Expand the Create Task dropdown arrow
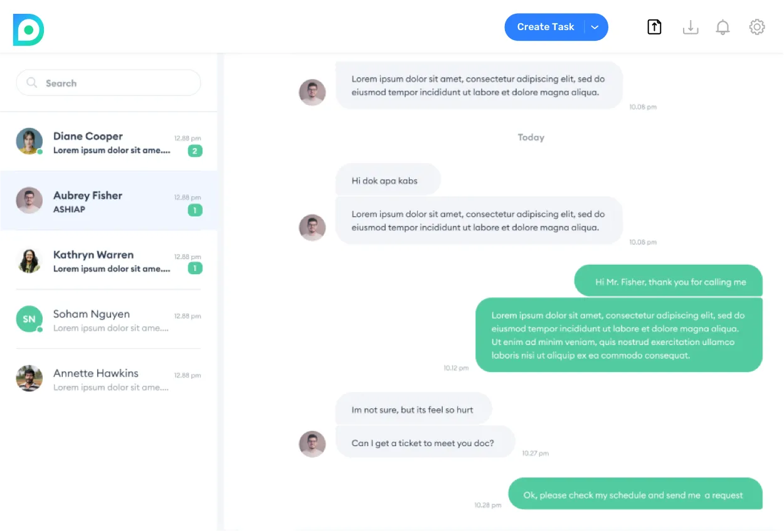Viewport: 784px width, 532px height. point(595,27)
